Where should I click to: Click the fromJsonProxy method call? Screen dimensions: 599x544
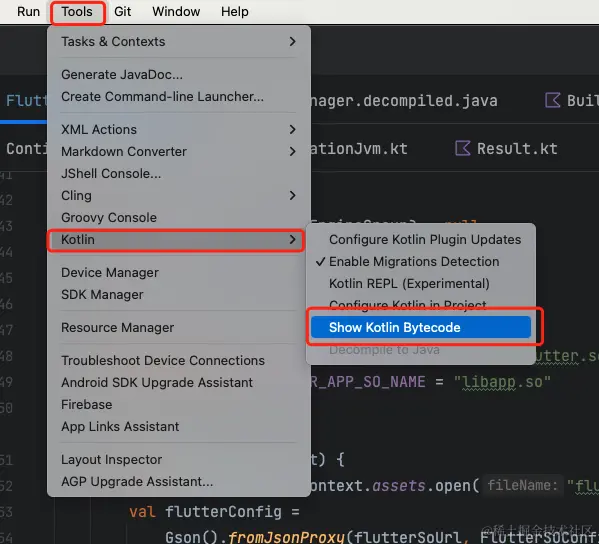click(x=287, y=537)
